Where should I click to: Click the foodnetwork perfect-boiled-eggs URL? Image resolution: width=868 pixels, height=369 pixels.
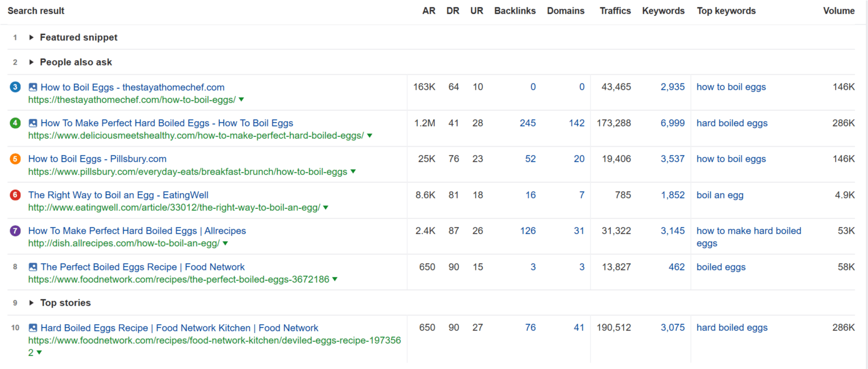[x=179, y=279]
